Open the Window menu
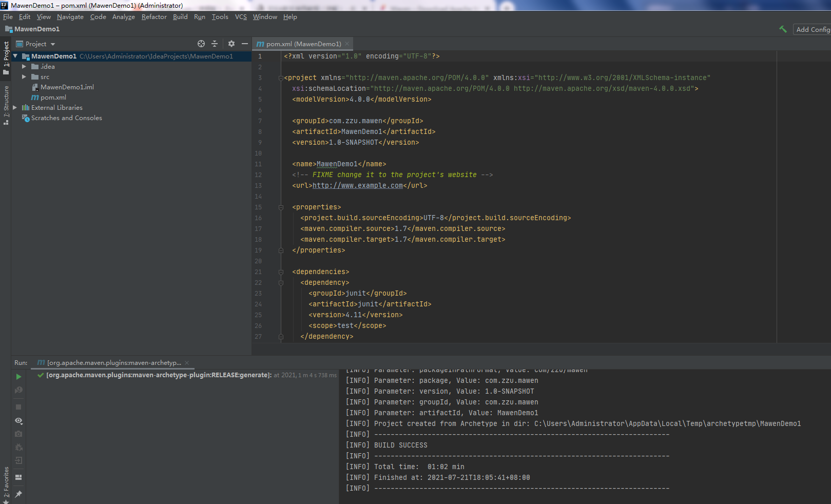This screenshot has height=504, width=831. [265, 17]
